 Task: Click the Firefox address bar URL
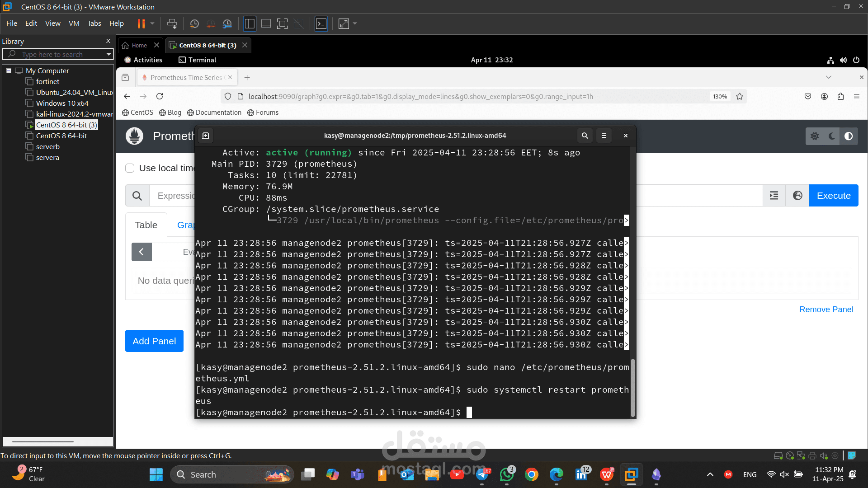(x=420, y=96)
